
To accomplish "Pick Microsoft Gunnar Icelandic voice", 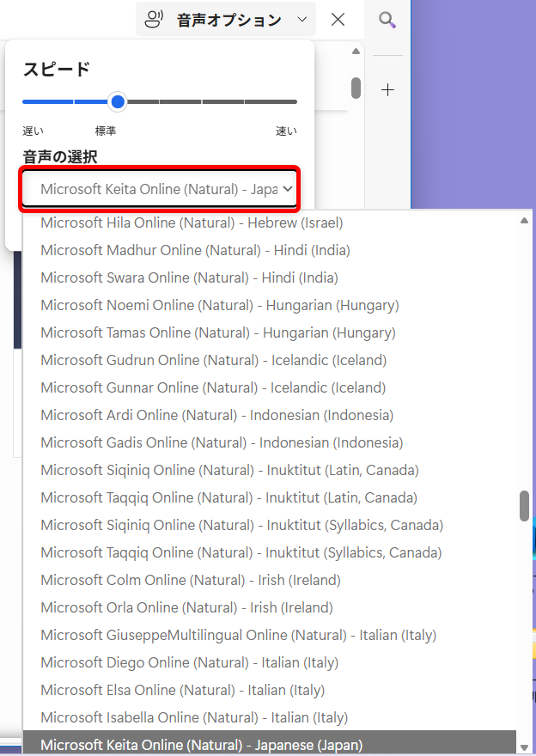I will (269, 387).
